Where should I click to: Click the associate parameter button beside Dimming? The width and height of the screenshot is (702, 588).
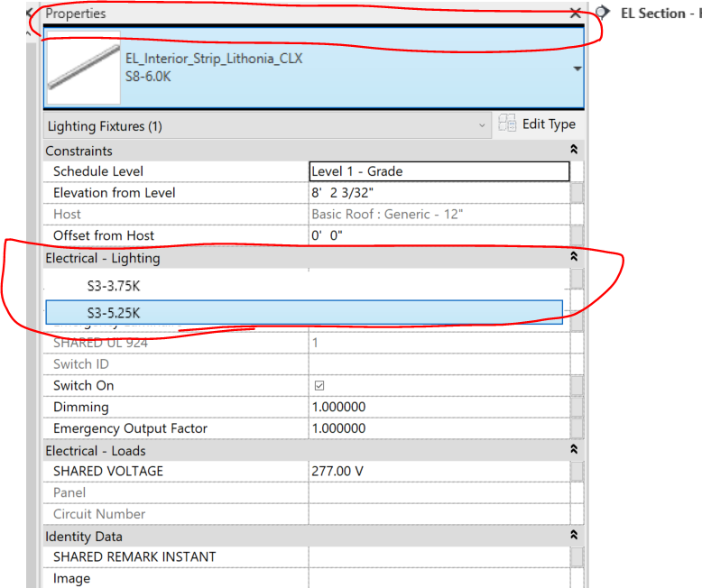[577, 407]
